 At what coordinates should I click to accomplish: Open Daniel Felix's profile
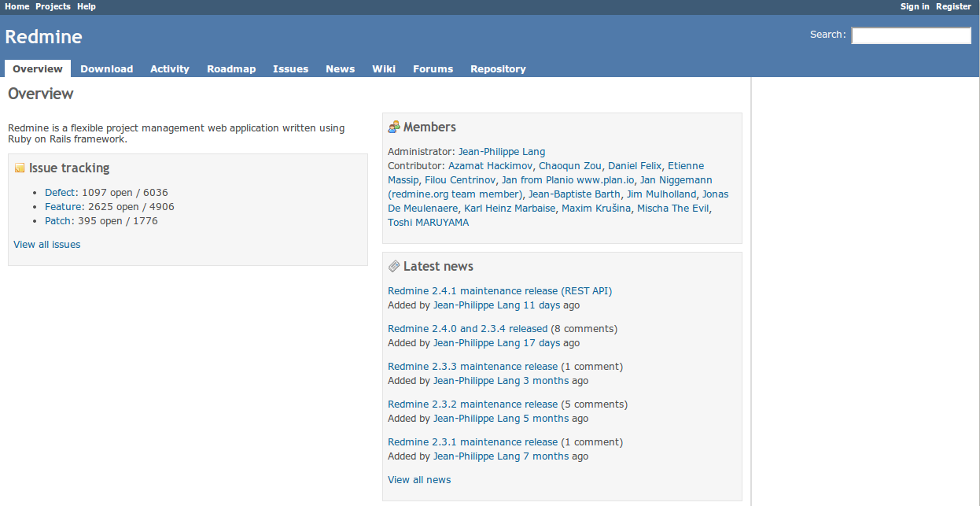click(x=635, y=166)
